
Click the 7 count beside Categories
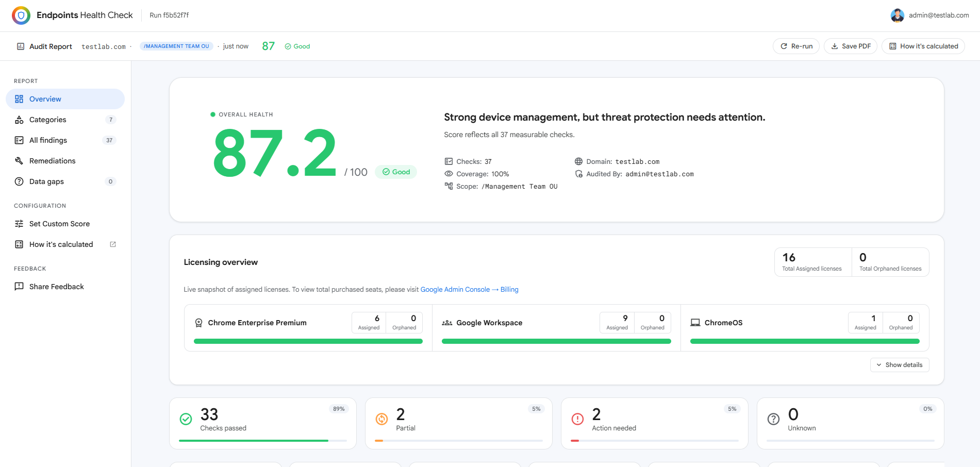(111, 120)
